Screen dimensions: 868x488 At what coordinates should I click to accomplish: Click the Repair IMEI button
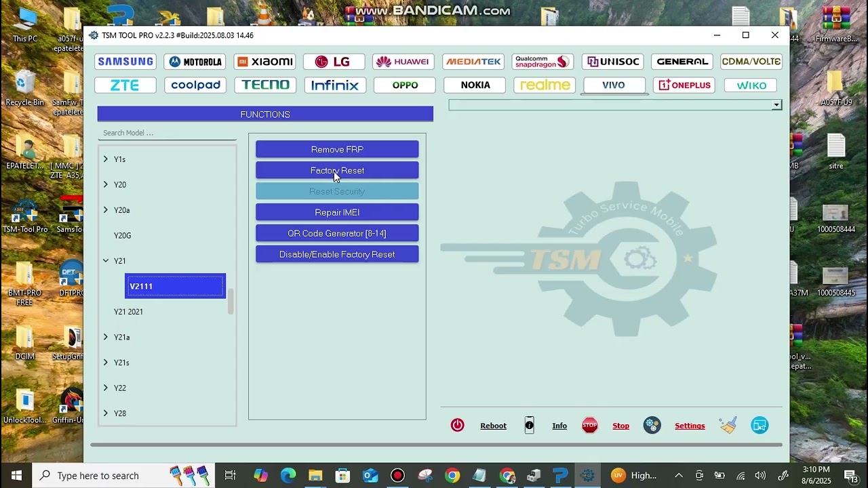click(x=337, y=212)
